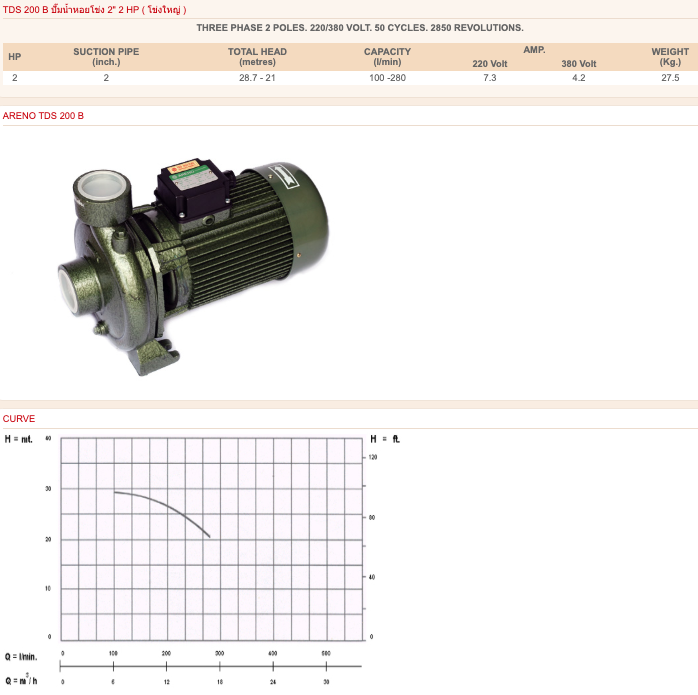Click the 380 Volt sub-header
The width and height of the screenshot is (698, 695).
579,64
